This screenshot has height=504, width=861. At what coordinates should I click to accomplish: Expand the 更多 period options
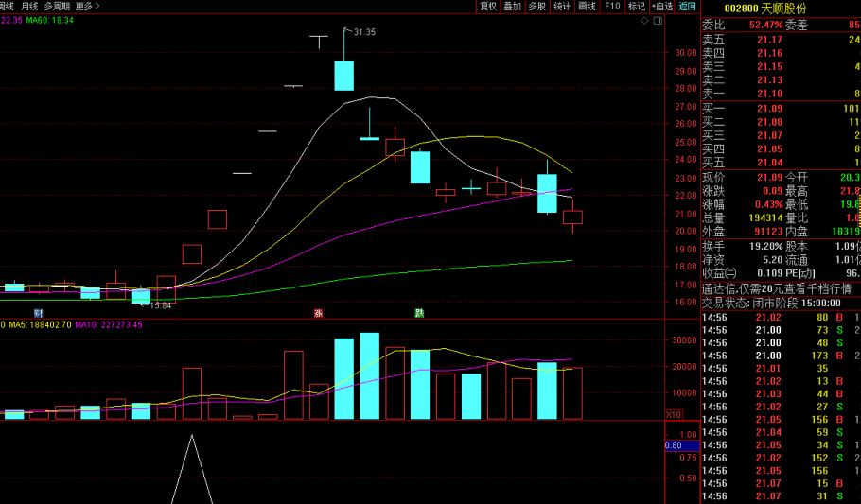tap(87, 6)
